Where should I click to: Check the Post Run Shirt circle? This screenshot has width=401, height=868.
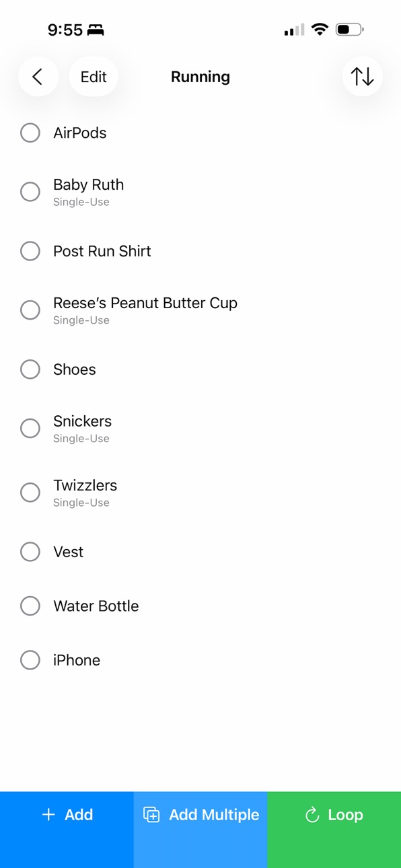[x=30, y=251]
